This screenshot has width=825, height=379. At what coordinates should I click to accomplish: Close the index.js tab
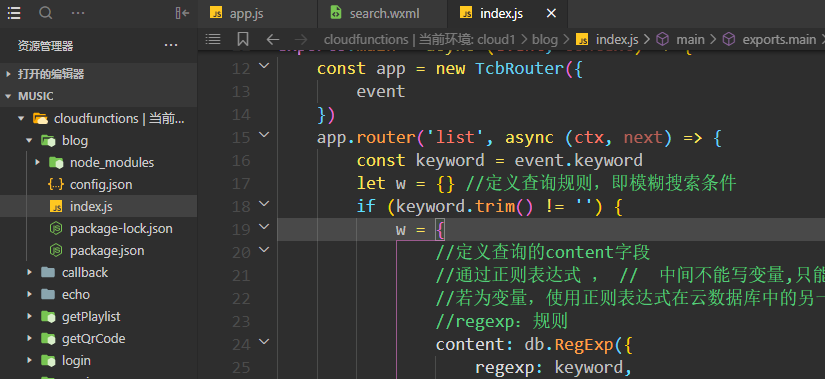tap(551, 14)
